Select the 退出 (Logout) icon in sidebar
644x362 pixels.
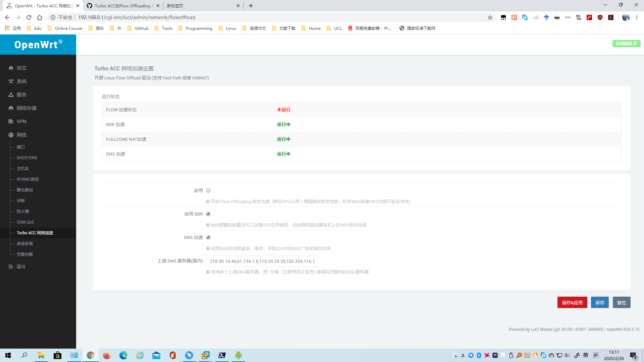pyautogui.click(x=11, y=266)
